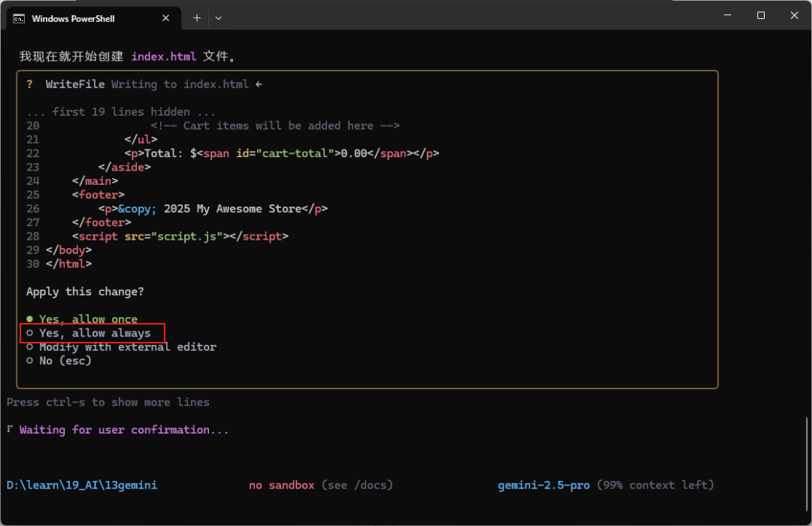812x526 pixels.
Task: Select the 'No (esc)' option
Action: (x=59, y=361)
